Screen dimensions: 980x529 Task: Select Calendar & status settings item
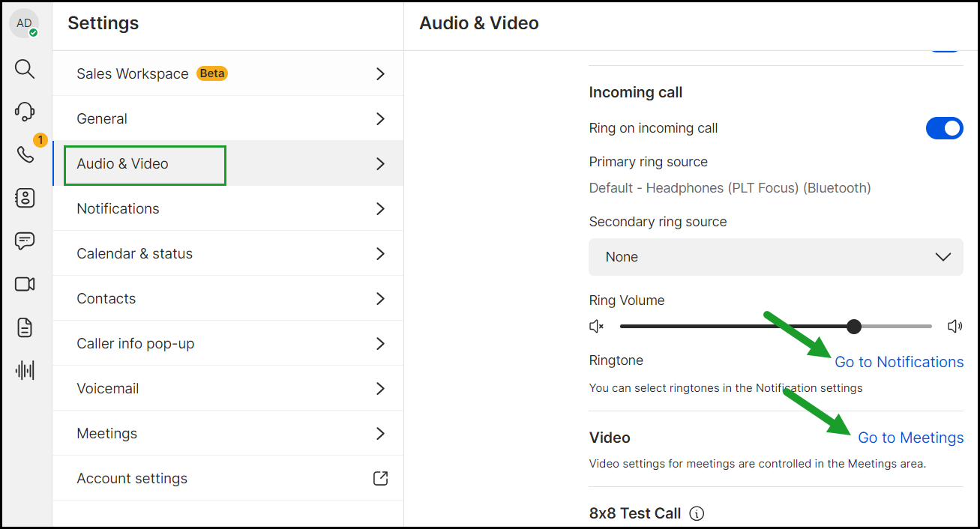point(228,253)
